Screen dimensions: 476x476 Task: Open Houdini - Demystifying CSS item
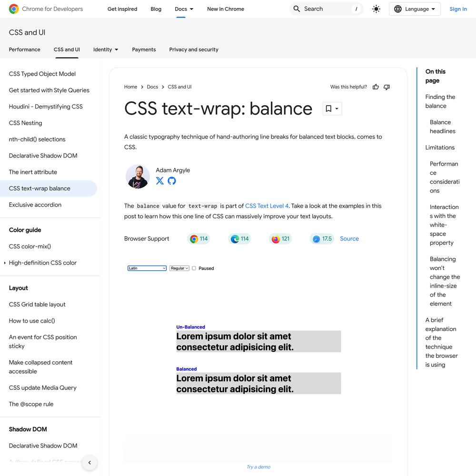point(46,107)
